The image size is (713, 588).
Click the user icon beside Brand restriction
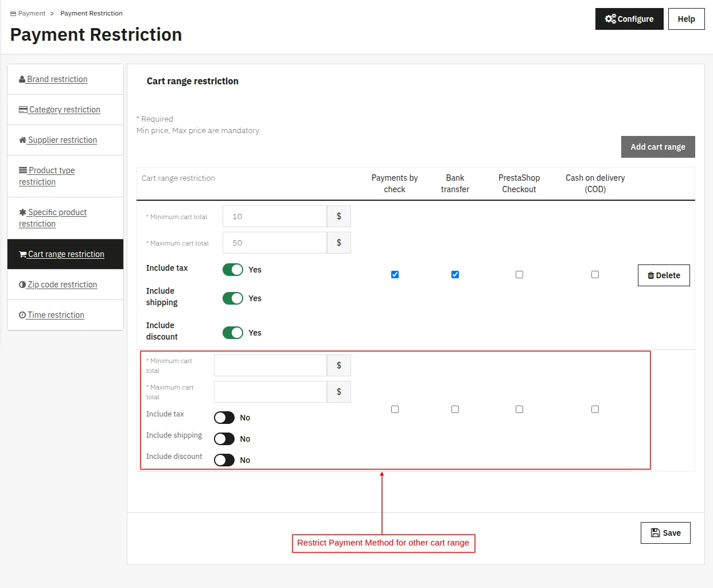tap(22, 79)
